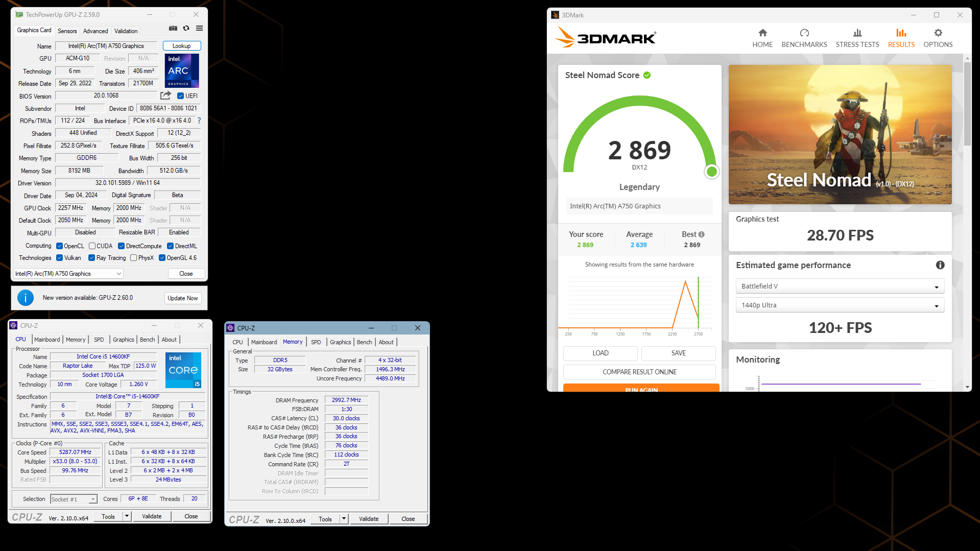
Task: Click the green score gauge indicator knob
Action: 711,172
